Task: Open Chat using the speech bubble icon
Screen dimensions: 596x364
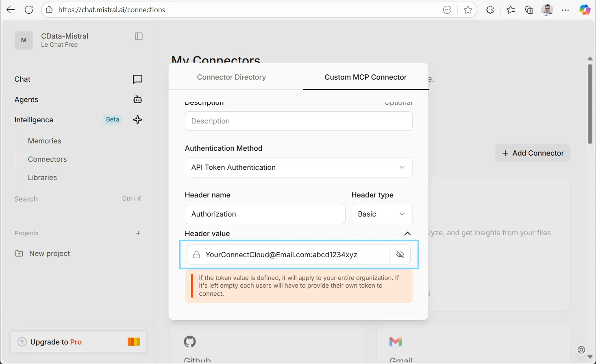Action: click(x=137, y=79)
